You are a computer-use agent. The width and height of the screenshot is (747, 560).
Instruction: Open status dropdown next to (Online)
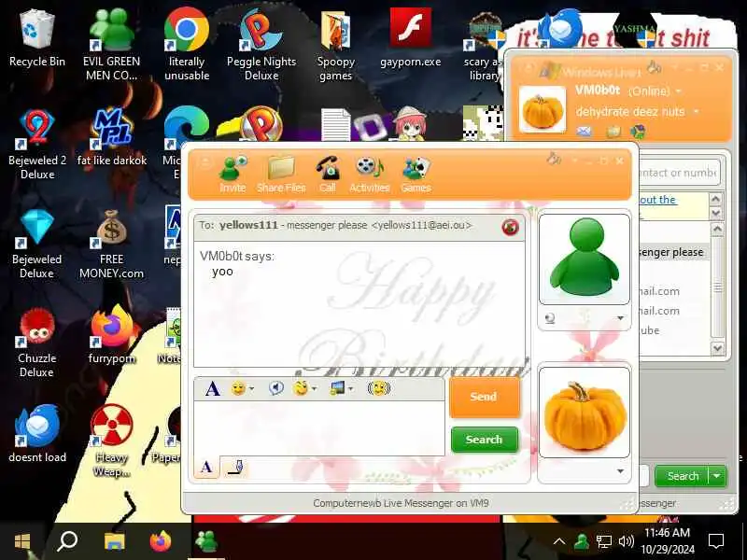(679, 91)
